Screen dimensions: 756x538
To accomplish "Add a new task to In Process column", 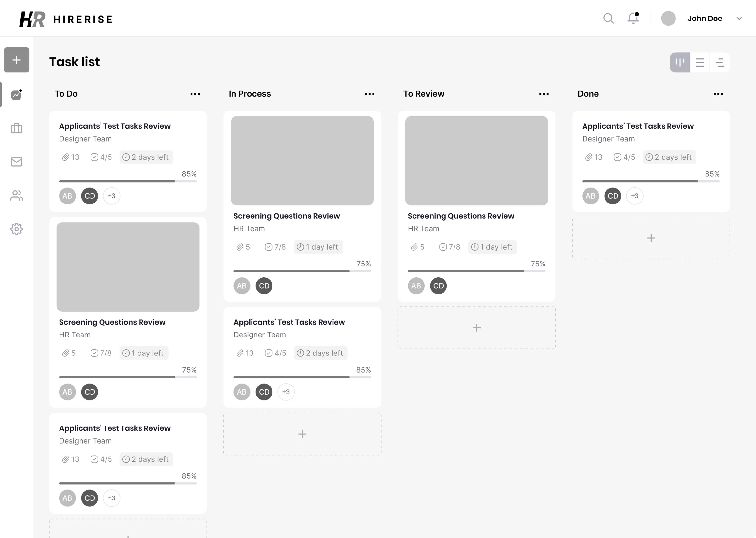I will pos(302,434).
